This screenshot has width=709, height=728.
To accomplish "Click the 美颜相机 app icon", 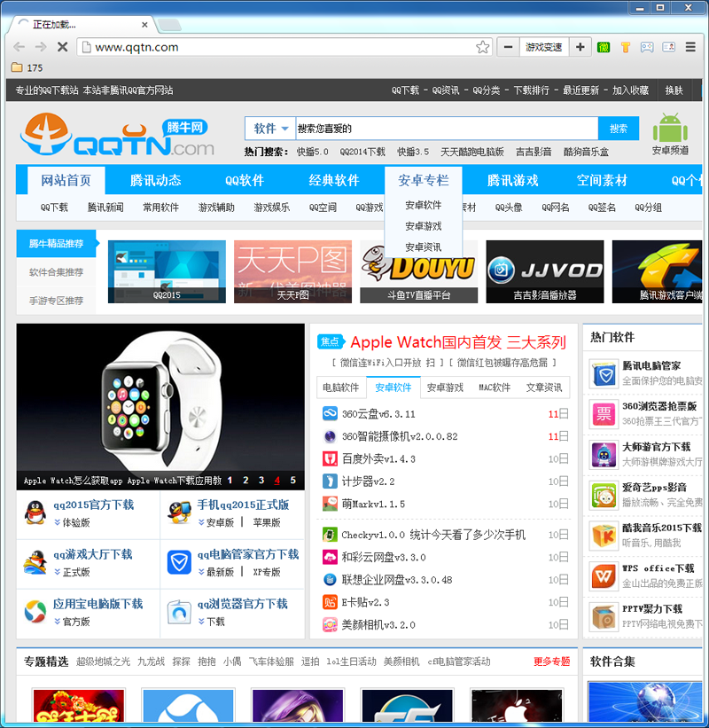I will point(330,624).
